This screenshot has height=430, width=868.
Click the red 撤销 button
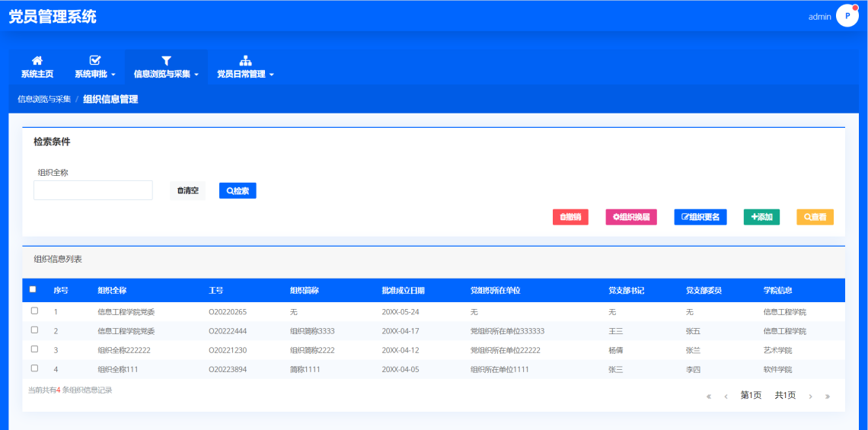point(570,217)
